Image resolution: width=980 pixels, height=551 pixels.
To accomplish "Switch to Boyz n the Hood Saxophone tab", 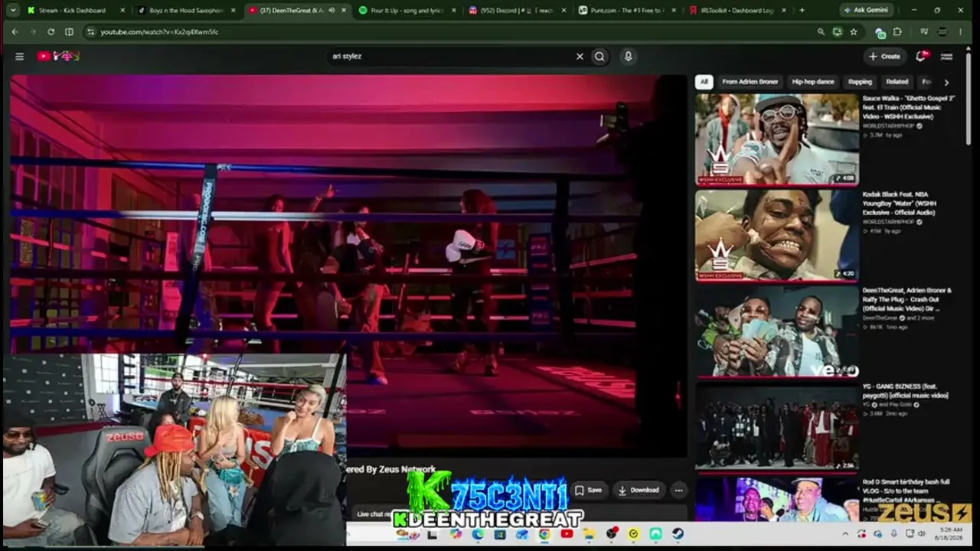I will 187,10.
